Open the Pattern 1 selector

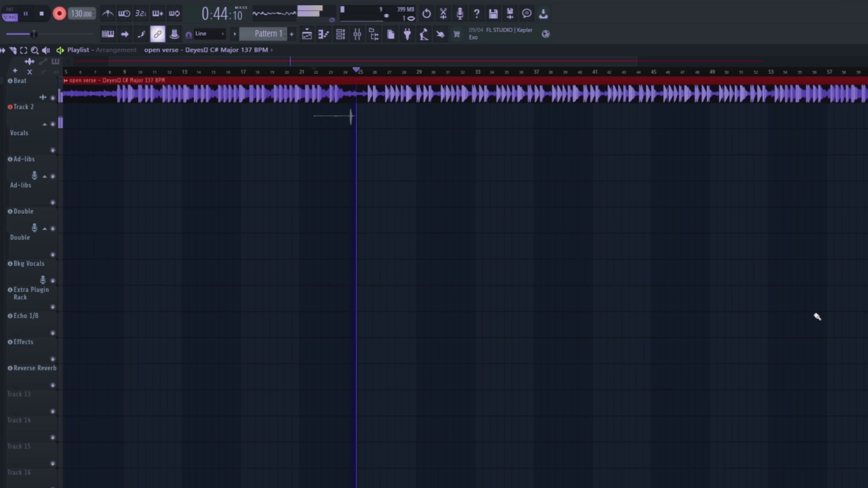coord(263,34)
